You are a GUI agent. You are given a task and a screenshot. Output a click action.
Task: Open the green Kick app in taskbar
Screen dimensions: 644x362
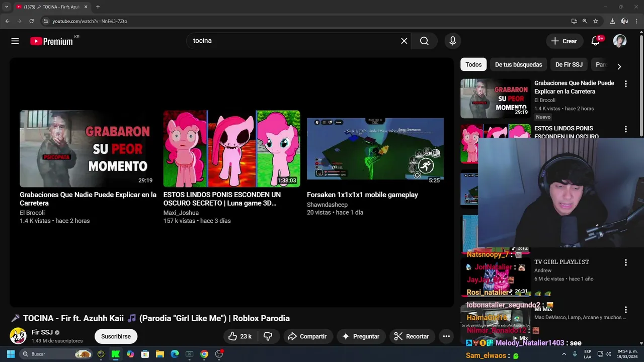(x=116, y=354)
